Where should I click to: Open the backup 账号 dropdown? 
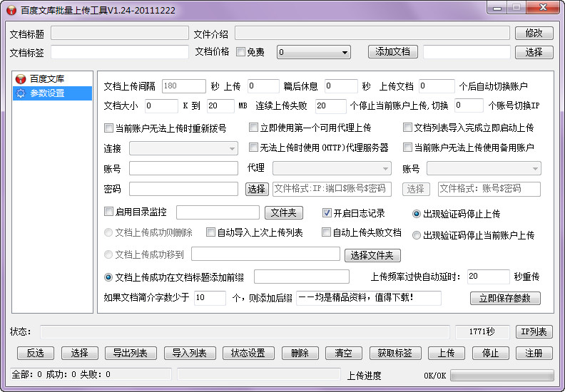(484, 168)
